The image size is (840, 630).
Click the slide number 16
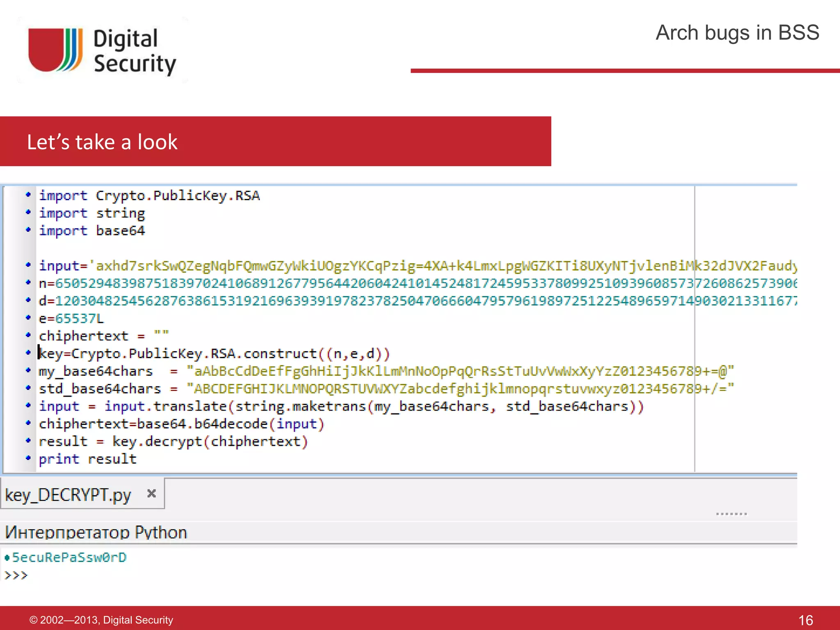tap(806, 620)
